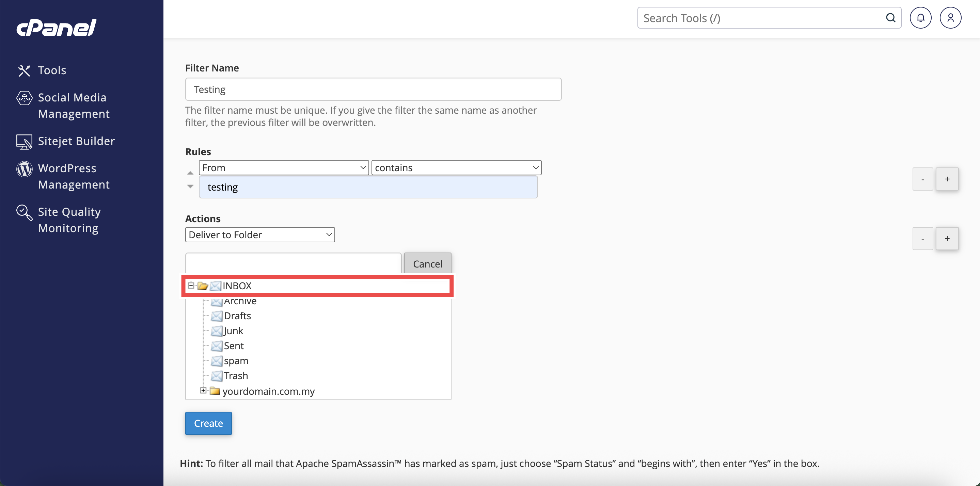Click Cancel next to folder field

427,263
